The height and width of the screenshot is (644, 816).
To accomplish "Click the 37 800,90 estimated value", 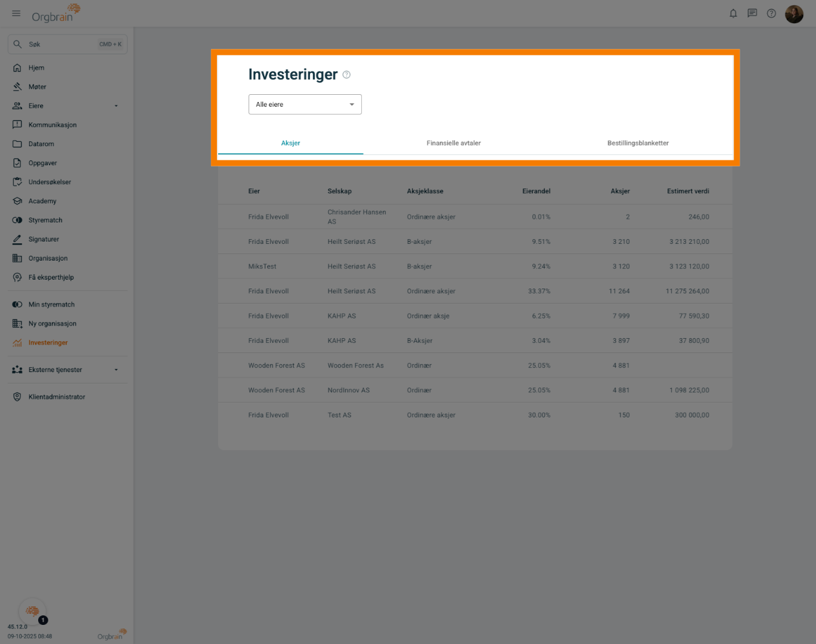I will (694, 341).
